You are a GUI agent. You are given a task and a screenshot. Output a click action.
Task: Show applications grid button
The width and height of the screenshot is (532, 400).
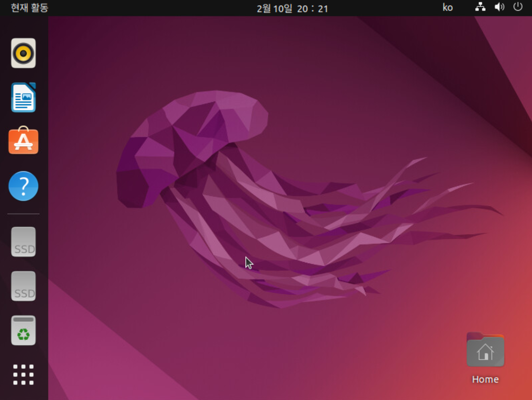(x=23, y=375)
